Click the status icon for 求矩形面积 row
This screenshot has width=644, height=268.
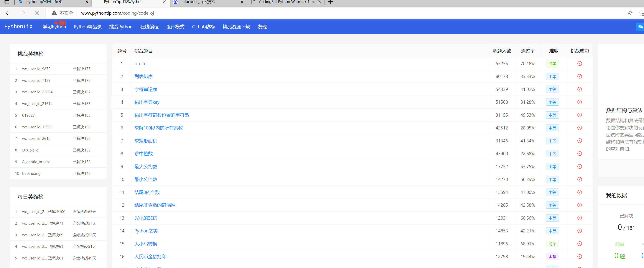(x=579, y=141)
